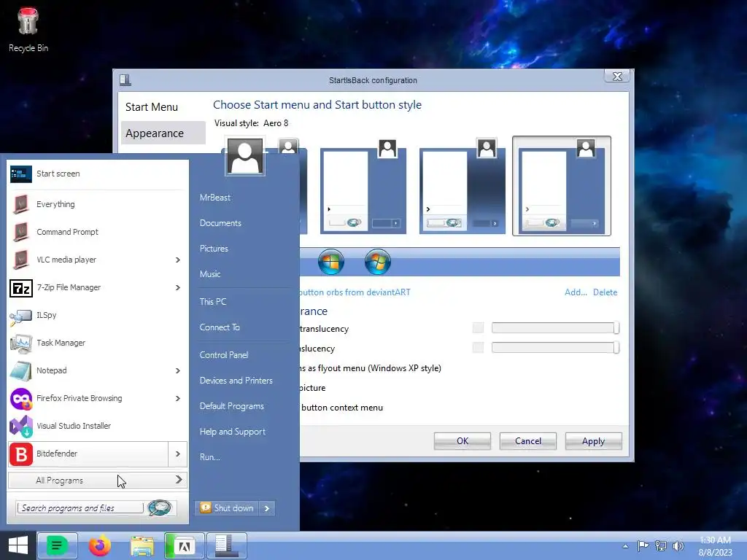
Task: Open Task Manager entry
Action: [x=97, y=343]
